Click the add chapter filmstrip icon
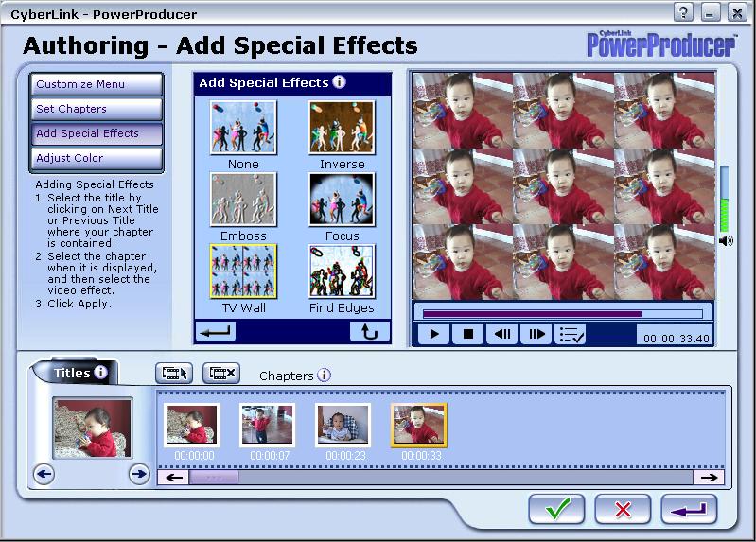 point(174,374)
